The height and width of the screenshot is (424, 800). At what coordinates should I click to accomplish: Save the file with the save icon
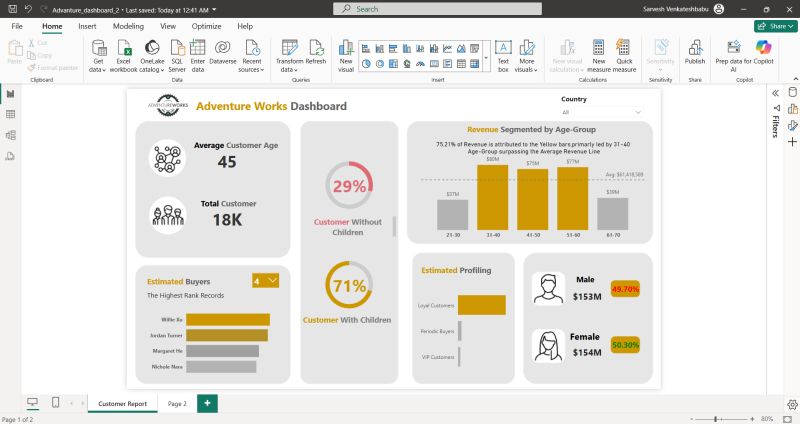tap(13, 9)
